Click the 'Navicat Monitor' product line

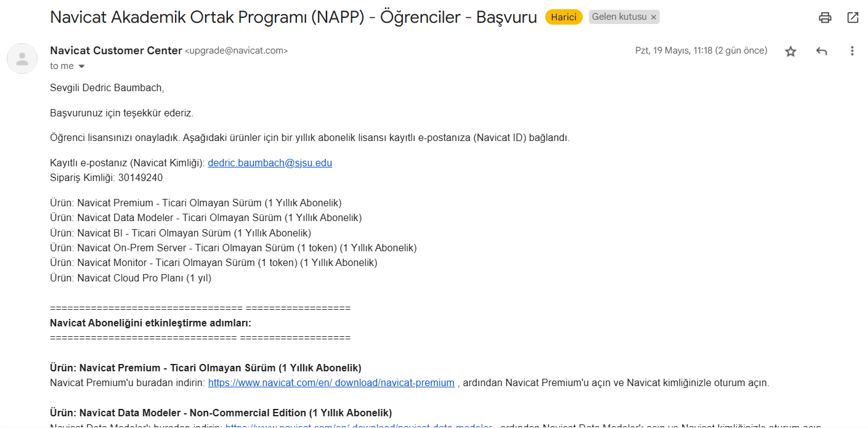214,262
